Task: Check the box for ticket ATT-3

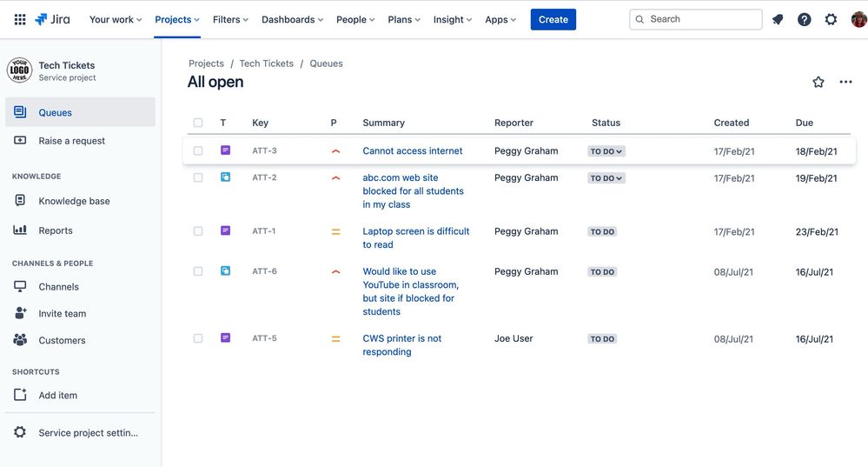Action: (198, 150)
